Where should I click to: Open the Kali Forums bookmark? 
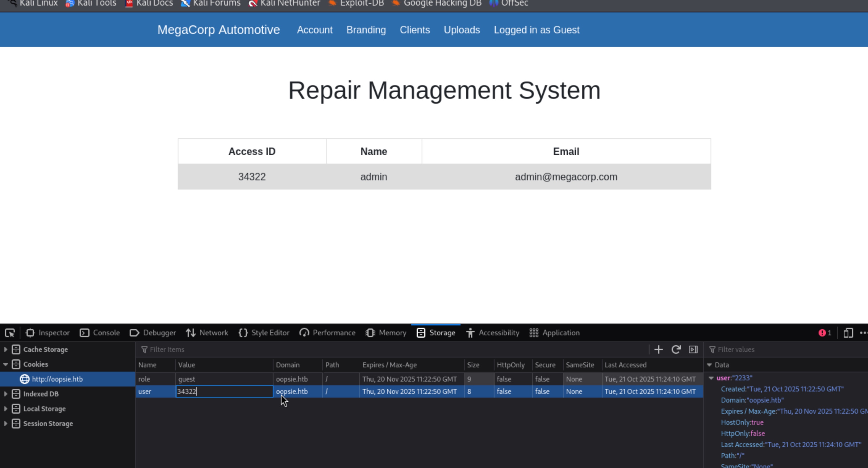coord(211,3)
